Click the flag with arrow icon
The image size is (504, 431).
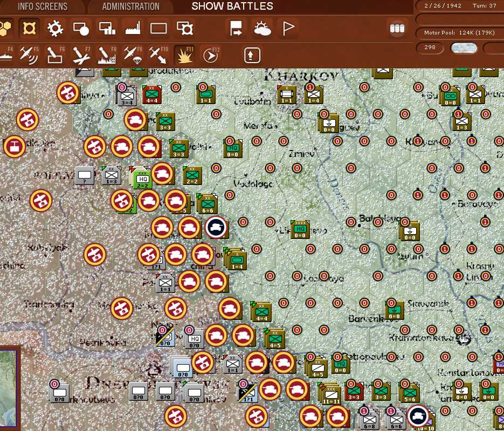(x=236, y=28)
